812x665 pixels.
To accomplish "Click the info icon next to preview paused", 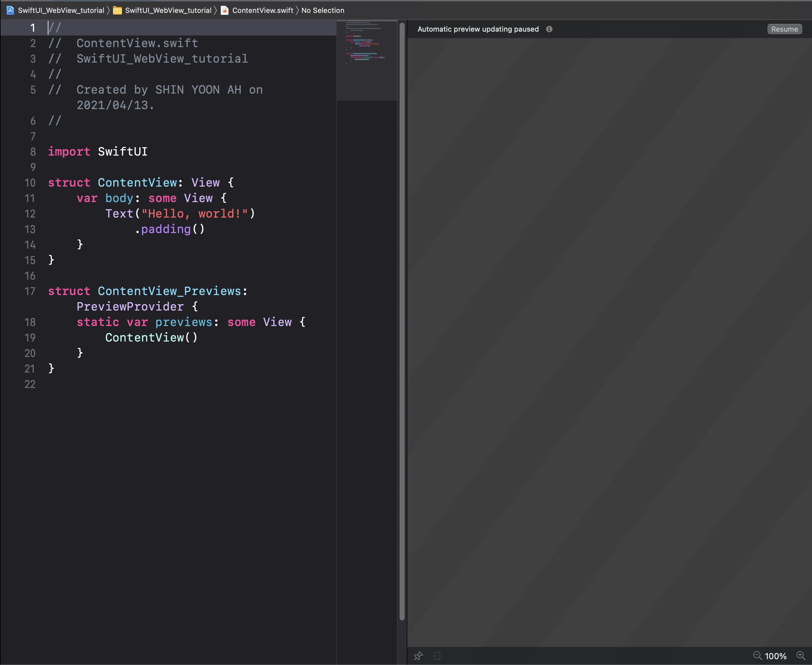I will (x=549, y=29).
